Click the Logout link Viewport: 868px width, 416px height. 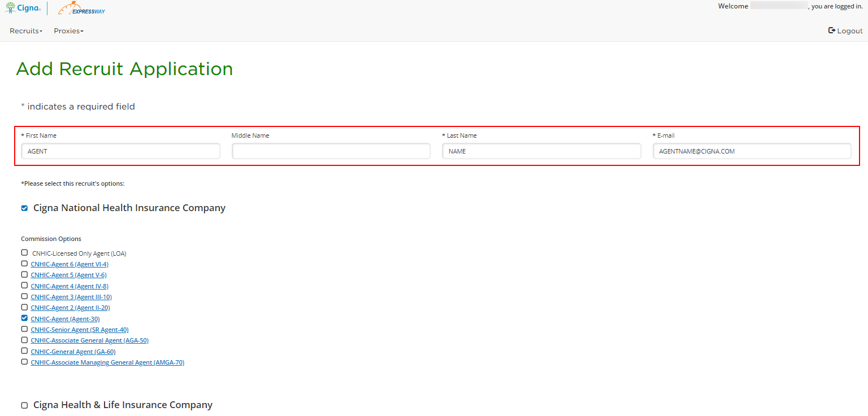pyautogui.click(x=845, y=31)
